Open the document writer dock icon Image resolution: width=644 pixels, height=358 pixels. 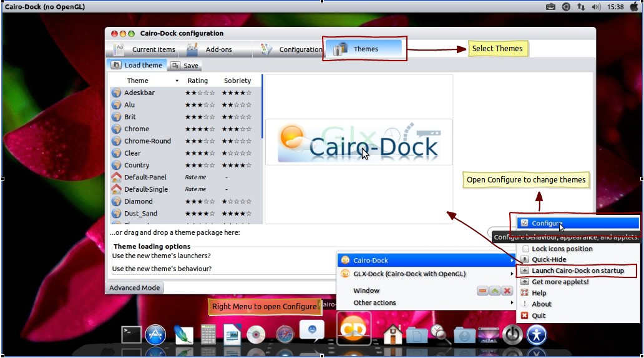232,335
